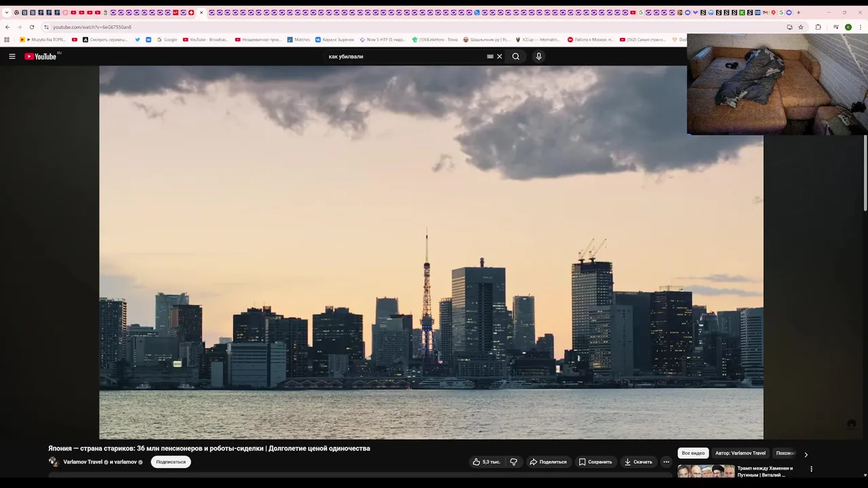
Task: Open the tab search dropdown arrow
Action: pos(7,12)
